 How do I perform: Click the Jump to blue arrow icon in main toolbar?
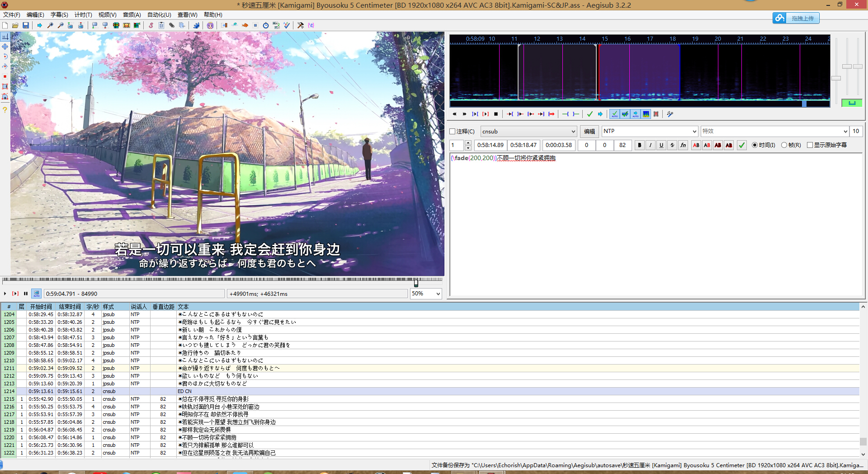click(40, 25)
